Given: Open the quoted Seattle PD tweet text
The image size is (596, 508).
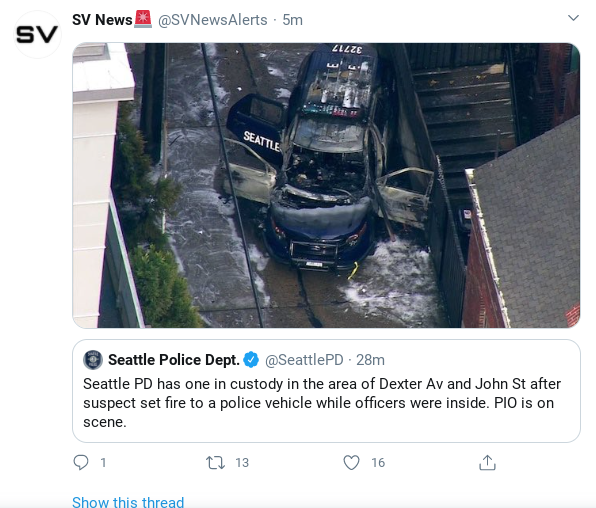Looking at the screenshot, I should [x=322, y=403].
